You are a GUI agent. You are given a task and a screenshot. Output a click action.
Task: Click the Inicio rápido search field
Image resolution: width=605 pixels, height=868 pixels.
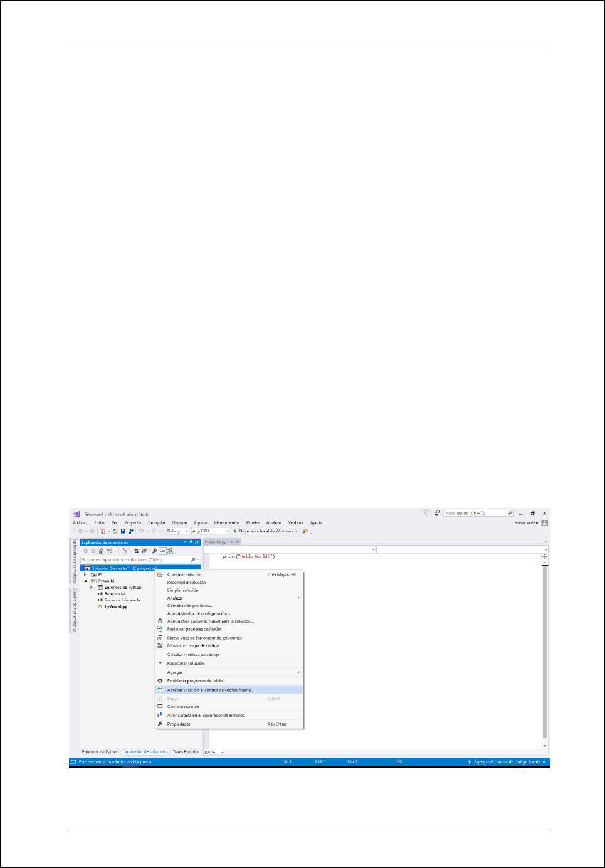click(478, 513)
